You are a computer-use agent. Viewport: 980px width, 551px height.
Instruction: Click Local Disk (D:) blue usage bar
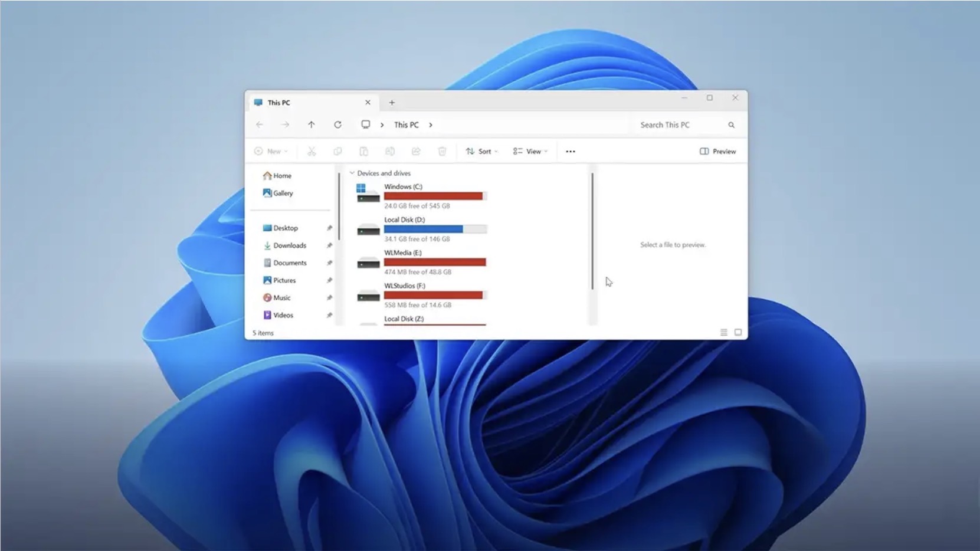click(x=435, y=229)
